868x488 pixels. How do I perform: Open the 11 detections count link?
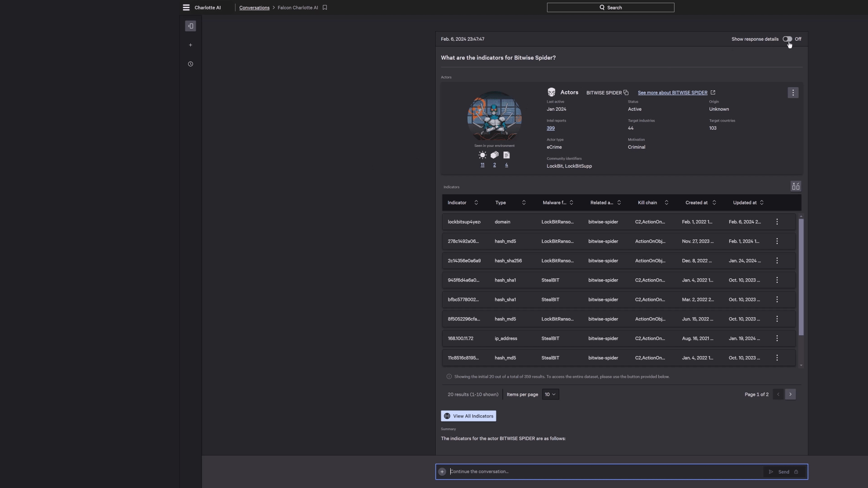(482, 165)
